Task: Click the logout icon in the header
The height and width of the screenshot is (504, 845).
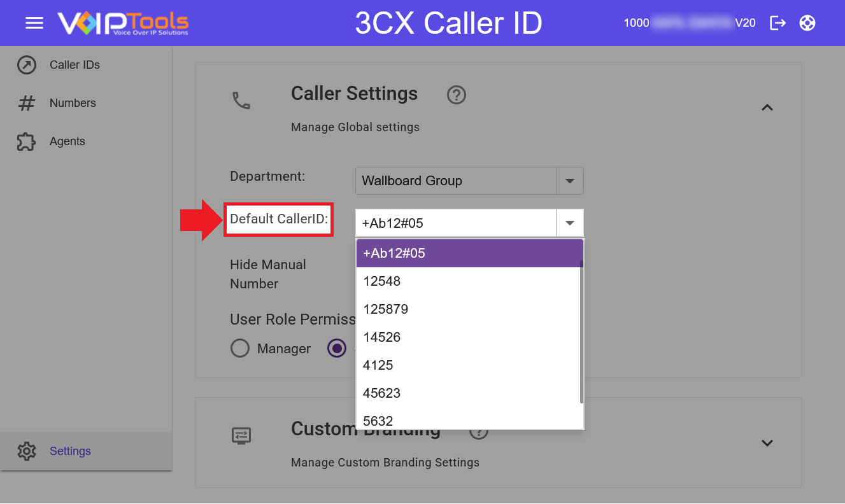Action: pos(778,23)
